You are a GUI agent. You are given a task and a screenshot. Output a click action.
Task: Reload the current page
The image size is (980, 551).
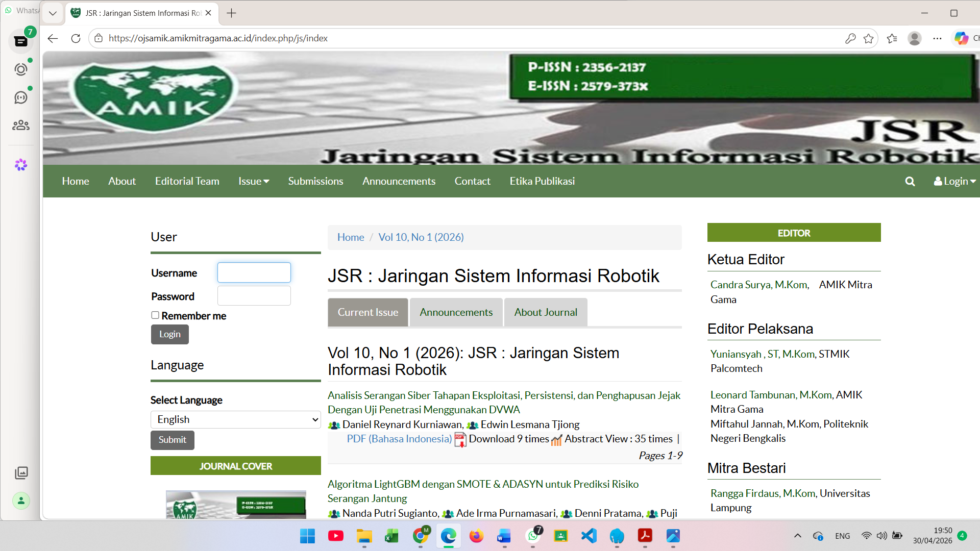tap(76, 38)
